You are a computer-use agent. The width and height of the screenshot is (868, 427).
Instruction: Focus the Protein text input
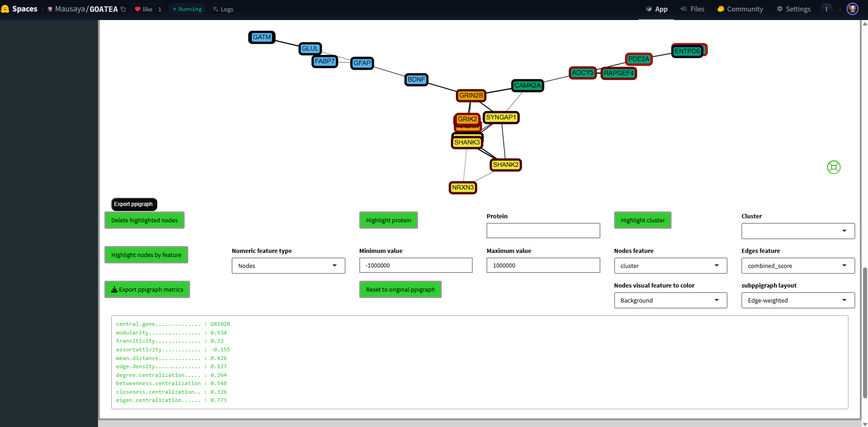click(543, 231)
